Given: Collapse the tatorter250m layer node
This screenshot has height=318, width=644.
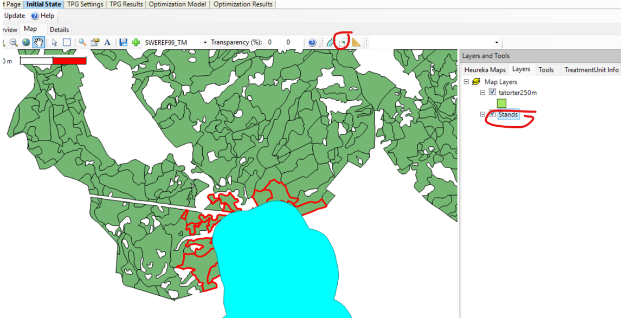Looking at the screenshot, I should click(x=482, y=93).
